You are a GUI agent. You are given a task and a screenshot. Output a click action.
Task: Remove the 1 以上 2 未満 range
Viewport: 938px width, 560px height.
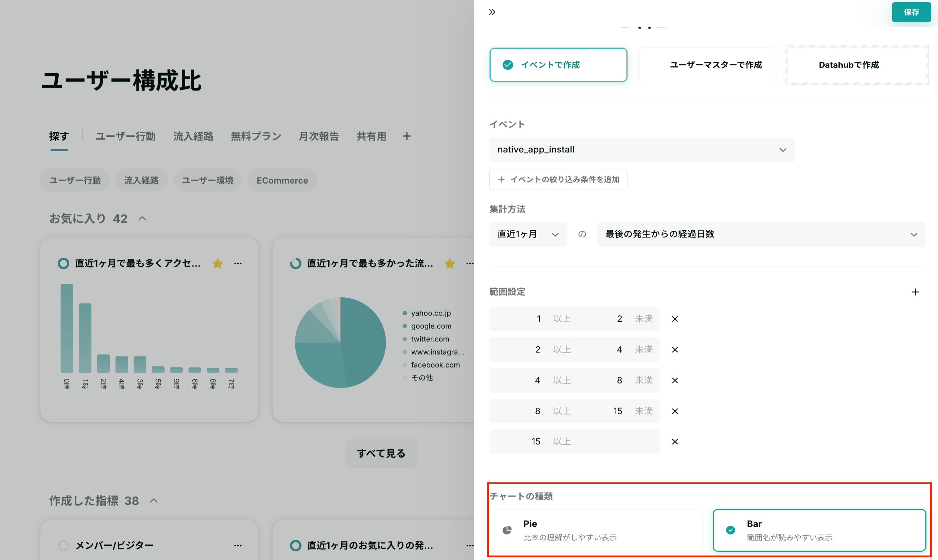coord(674,319)
